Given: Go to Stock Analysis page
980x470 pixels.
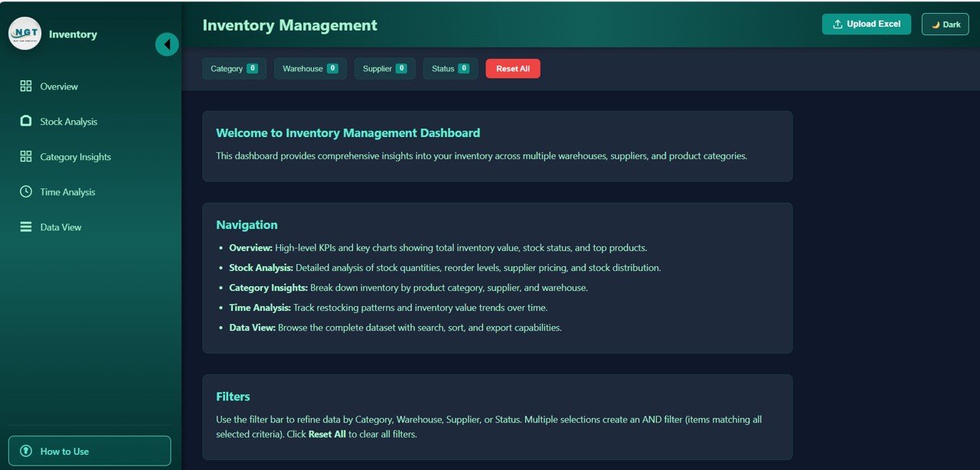Looking at the screenshot, I should pos(69,122).
